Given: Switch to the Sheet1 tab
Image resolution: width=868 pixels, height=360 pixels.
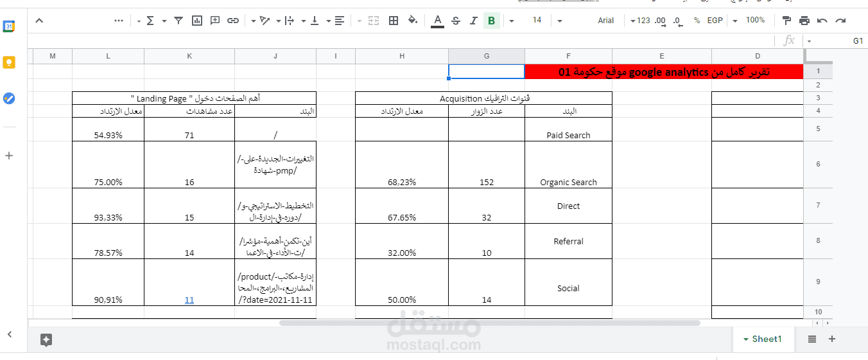Looking at the screenshot, I should tap(762, 339).
